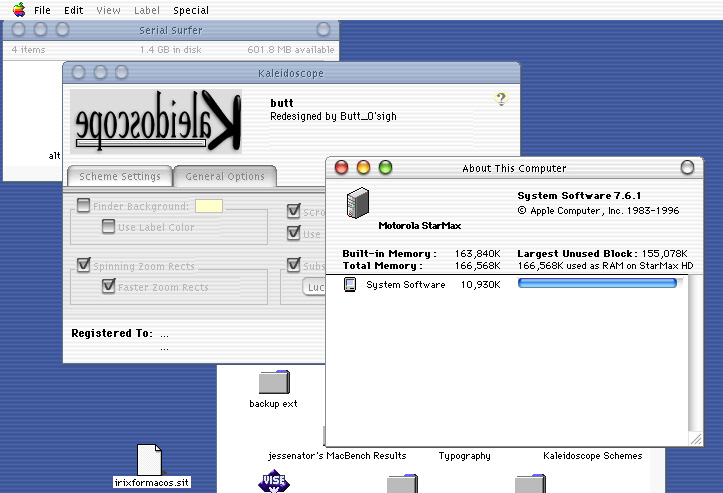Image resolution: width=723 pixels, height=493 pixels.
Task: Toggle the Use Label Color checkbox
Action: coord(108,227)
